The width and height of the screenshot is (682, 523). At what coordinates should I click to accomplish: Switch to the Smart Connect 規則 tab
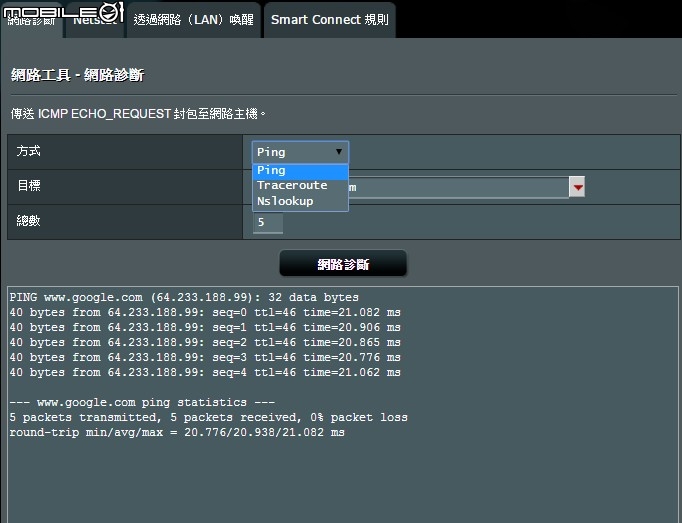coord(330,20)
